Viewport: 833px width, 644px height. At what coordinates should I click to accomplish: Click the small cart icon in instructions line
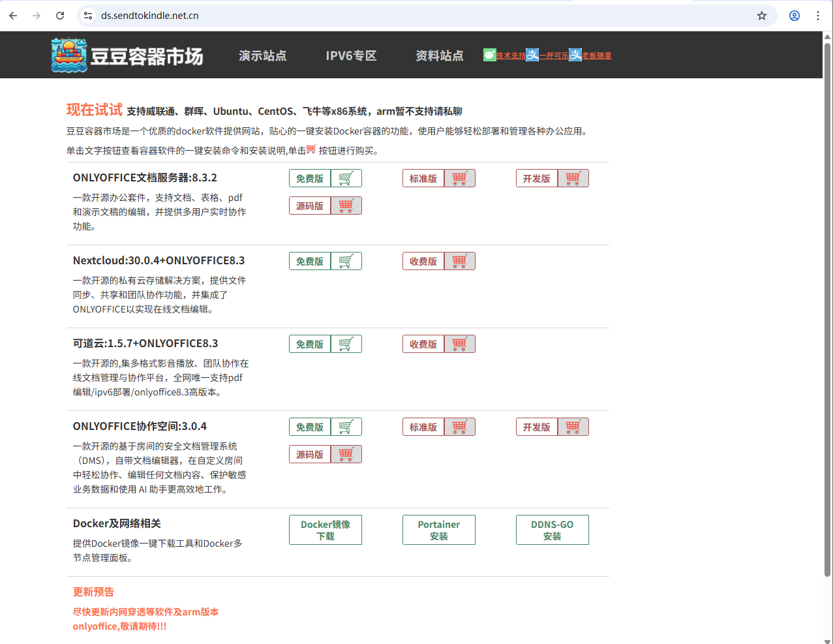click(311, 149)
